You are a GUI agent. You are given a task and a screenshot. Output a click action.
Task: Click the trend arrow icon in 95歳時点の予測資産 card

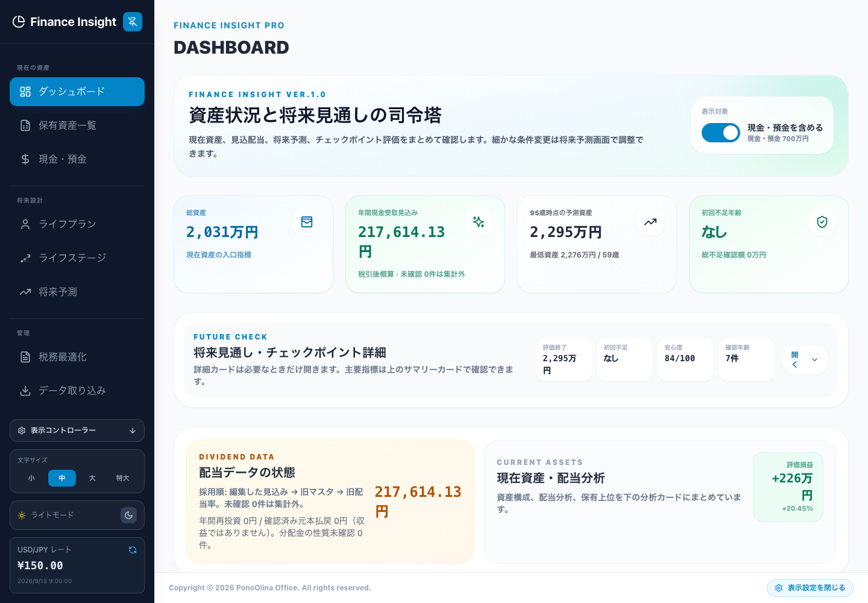click(x=650, y=222)
